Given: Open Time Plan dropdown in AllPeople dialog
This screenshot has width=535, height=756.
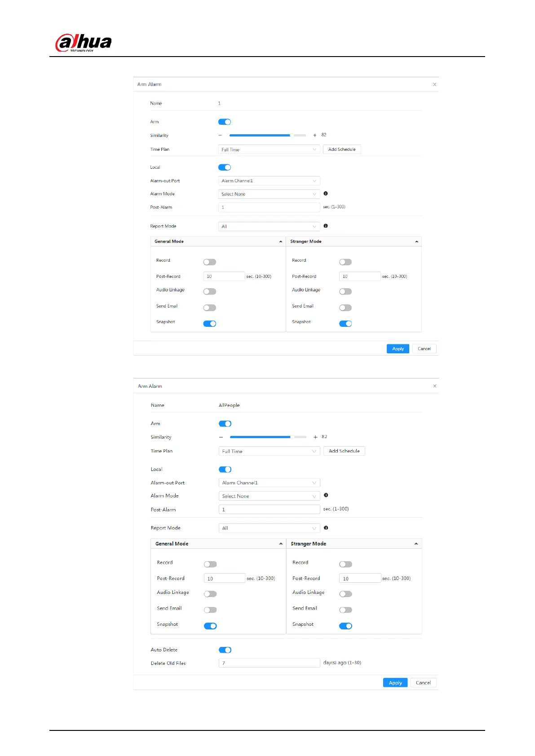Looking at the screenshot, I should 269,451.
